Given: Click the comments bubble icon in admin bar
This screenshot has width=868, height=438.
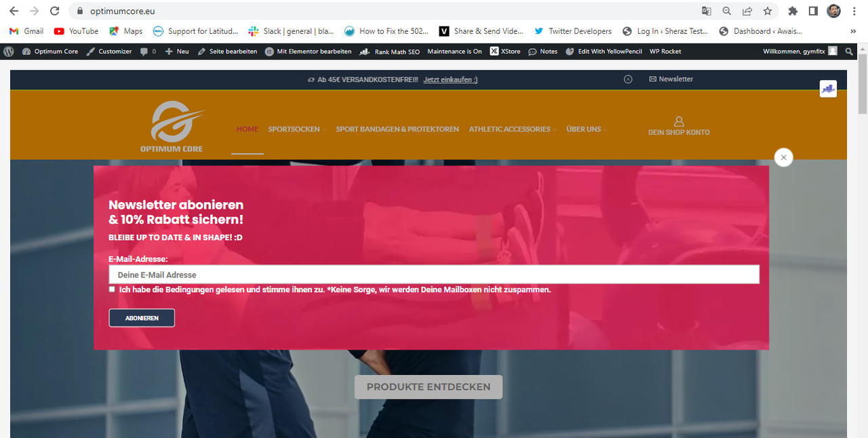Looking at the screenshot, I should (x=148, y=51).
